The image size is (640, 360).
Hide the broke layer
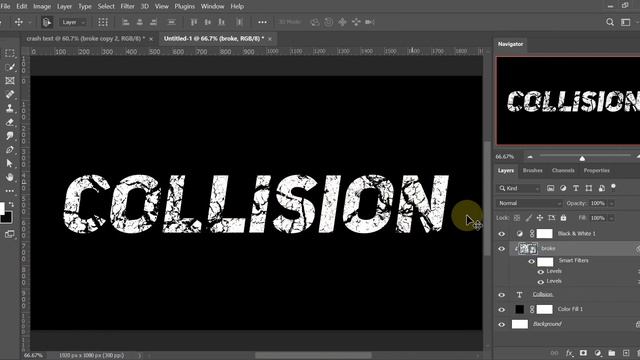(x=502, y=249)
